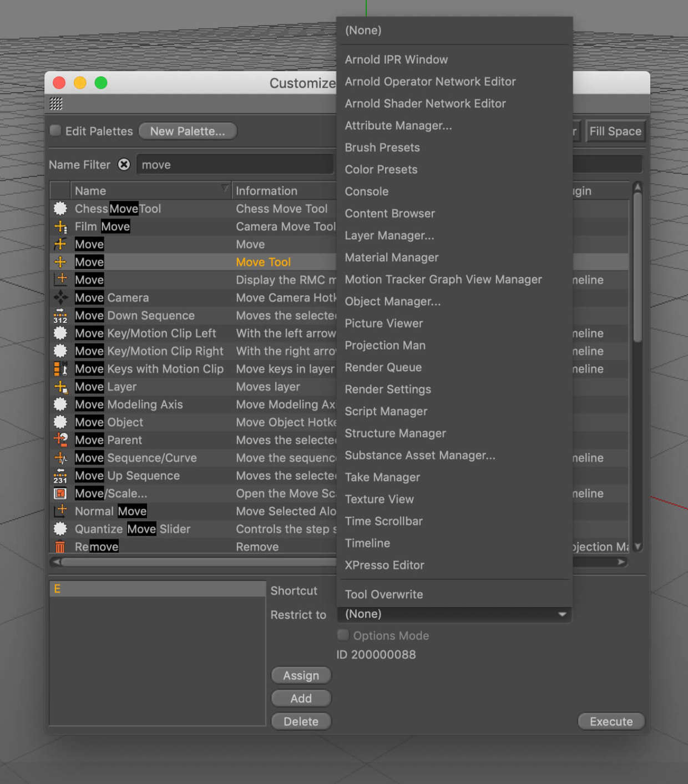Screen dimensions: 688x784
Task: Enable the Edit Palettes checkbox
Action: [x=55, y=131]
